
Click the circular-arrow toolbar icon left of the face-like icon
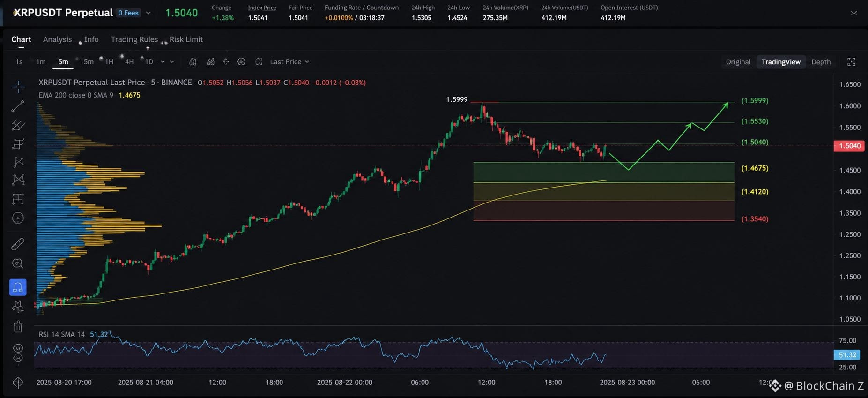(226, 62)
